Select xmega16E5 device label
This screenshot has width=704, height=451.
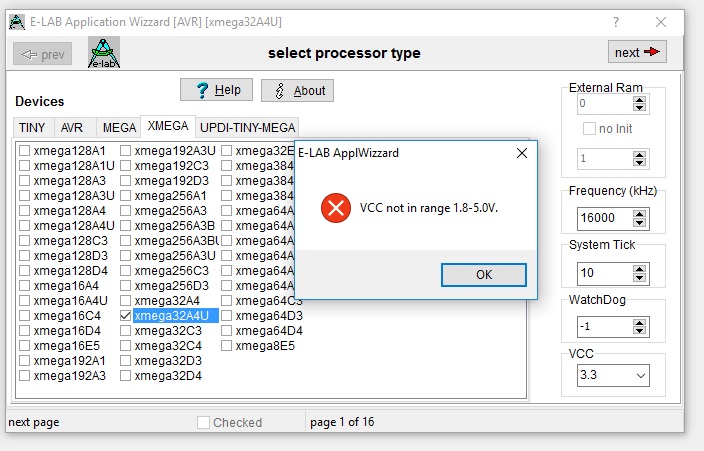(x=66, y=346)
